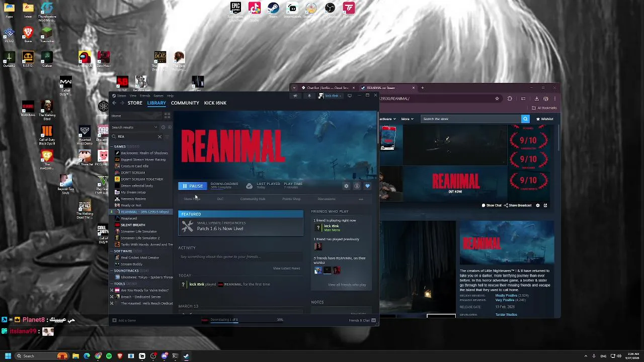This screenshot has width=644, height=362.
Task: Open the Community Hub link
Action: coord(253,199)
